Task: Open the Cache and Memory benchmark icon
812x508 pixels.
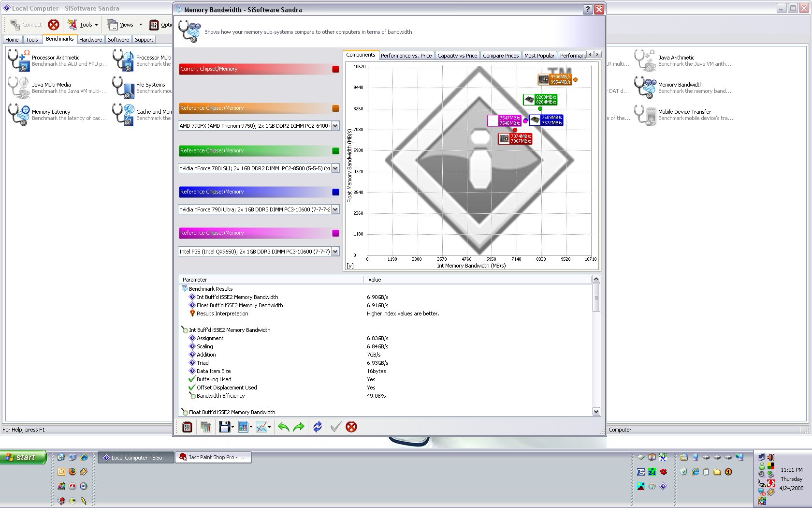Action: click(x=123, y=115)
